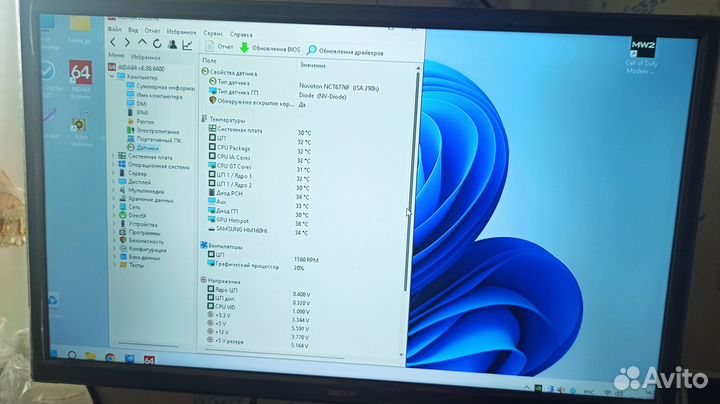Open the Вид menu
Viewport: 720px width, 404px height.
tap(133, 30)
